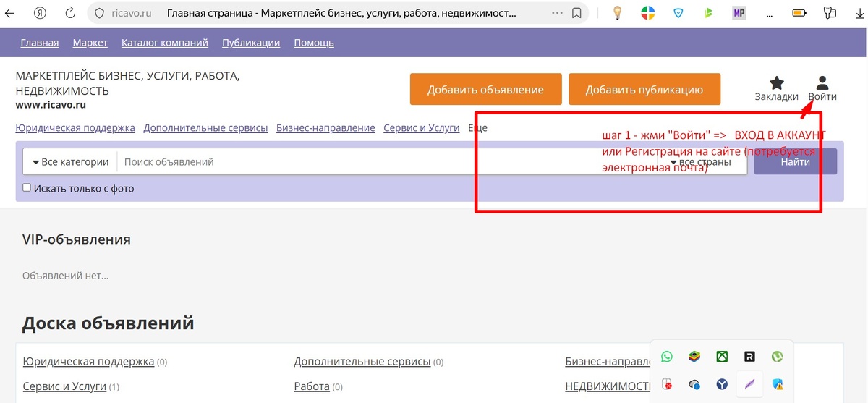The height and width of the screenshot is (403, 868).
Task: Click the purple feather tray icon
Action: click(x=750, y=384)
